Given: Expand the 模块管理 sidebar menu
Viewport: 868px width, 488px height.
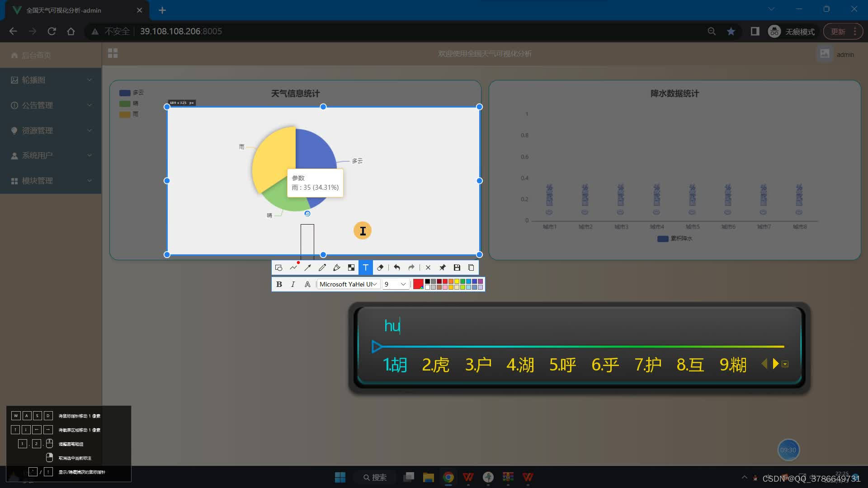Looking at the screenshot, I should 51,181.
